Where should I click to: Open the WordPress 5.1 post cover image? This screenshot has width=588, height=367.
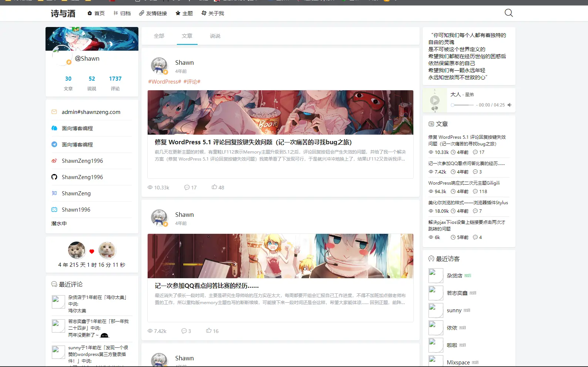point(280,112)
